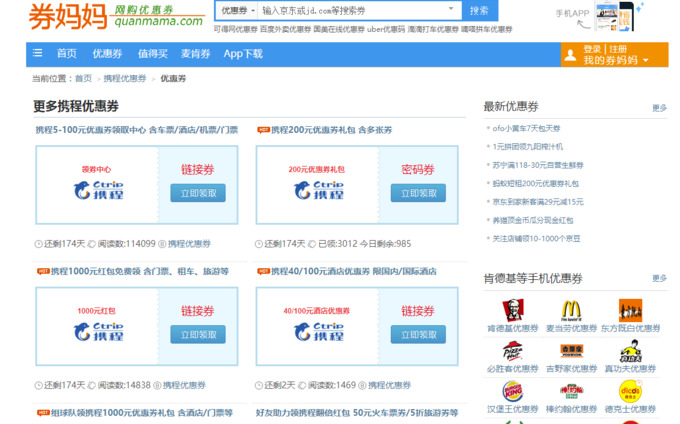Open the 值得买 navigation item
680x424 pixels.
coord(153,54)
